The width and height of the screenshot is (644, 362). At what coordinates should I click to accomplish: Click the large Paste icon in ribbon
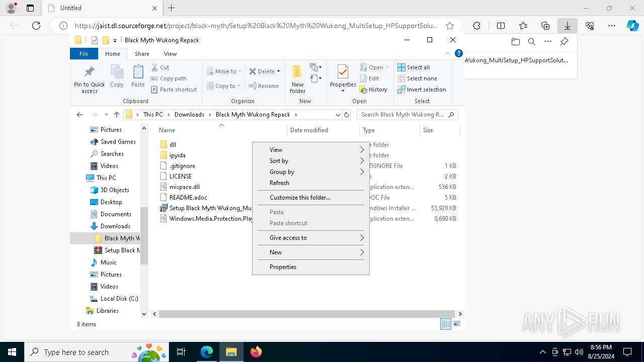(138, 76)
